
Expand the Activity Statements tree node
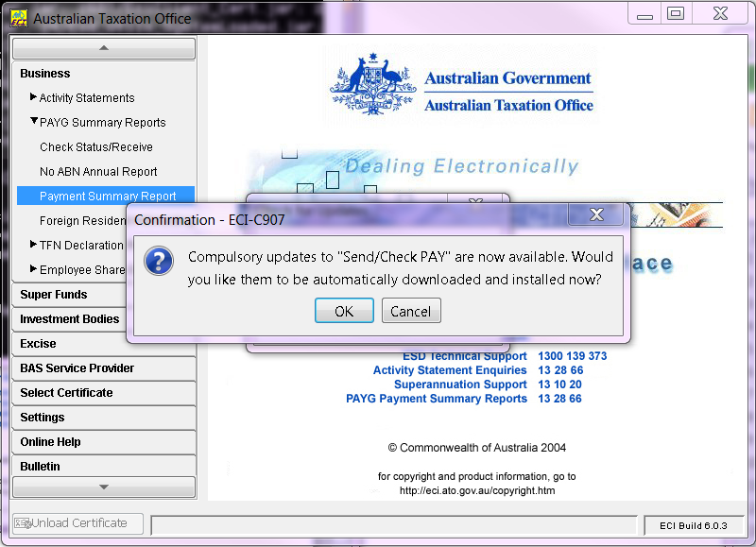click(x=33, y=97)
